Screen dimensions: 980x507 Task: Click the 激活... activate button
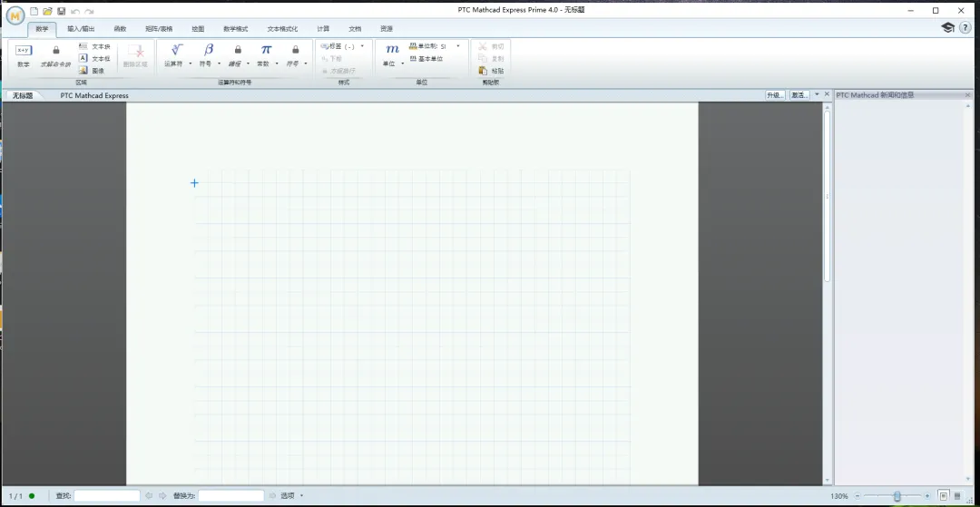tap(799, 95)
